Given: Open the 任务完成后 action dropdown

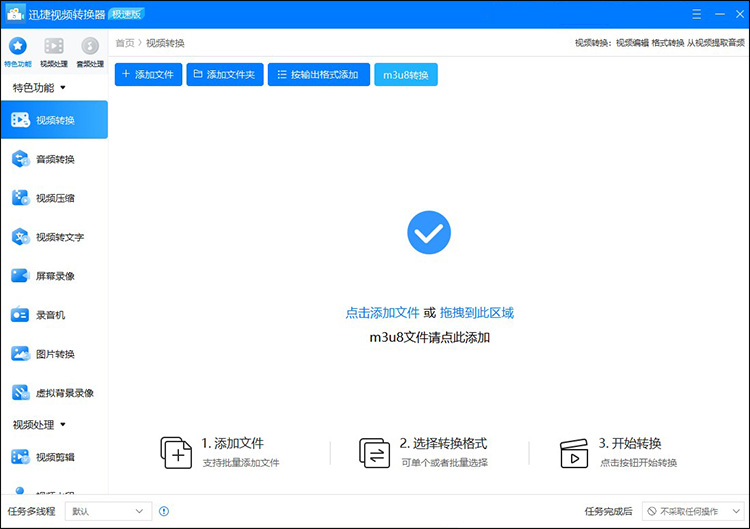Looking at the screenshot, I should coord(693,511).
